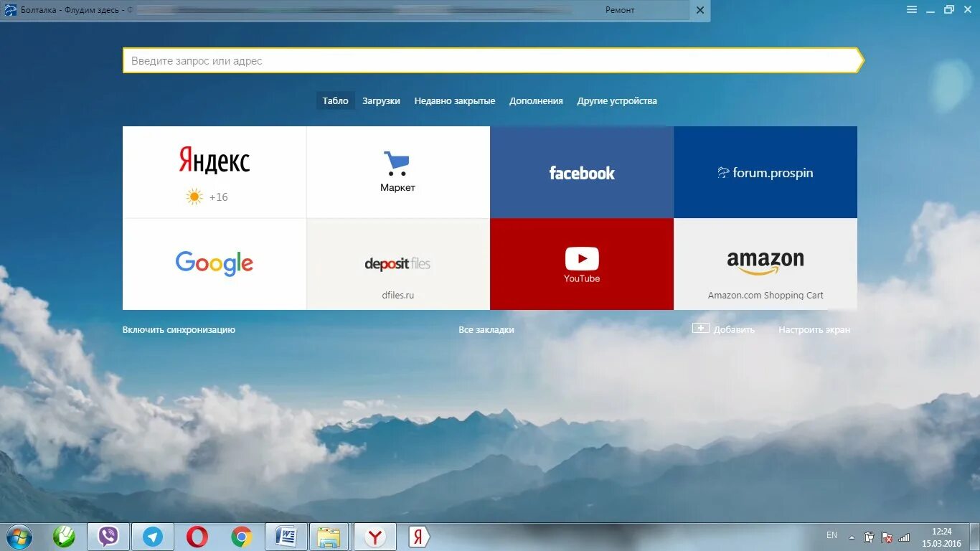Viewport: 980px width, 551px height.
Task: Click the power plug tray icon
Action: point(869,537)
